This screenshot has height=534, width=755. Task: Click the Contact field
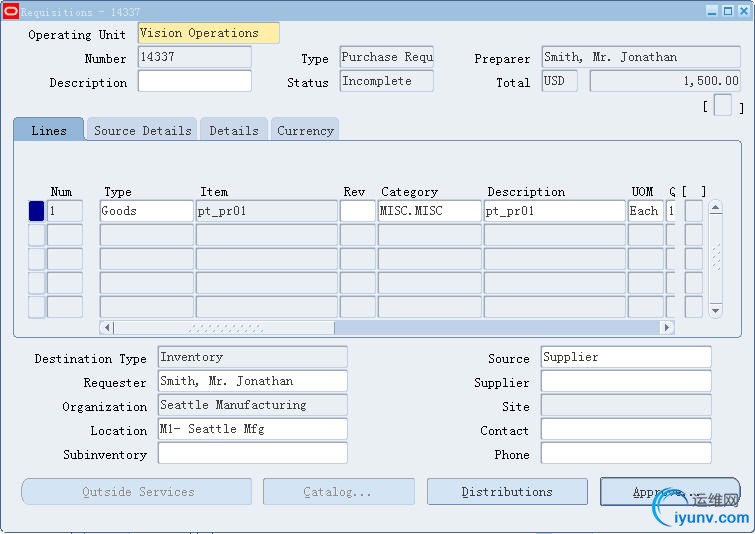pyautogui.click(x=626, y=429)
